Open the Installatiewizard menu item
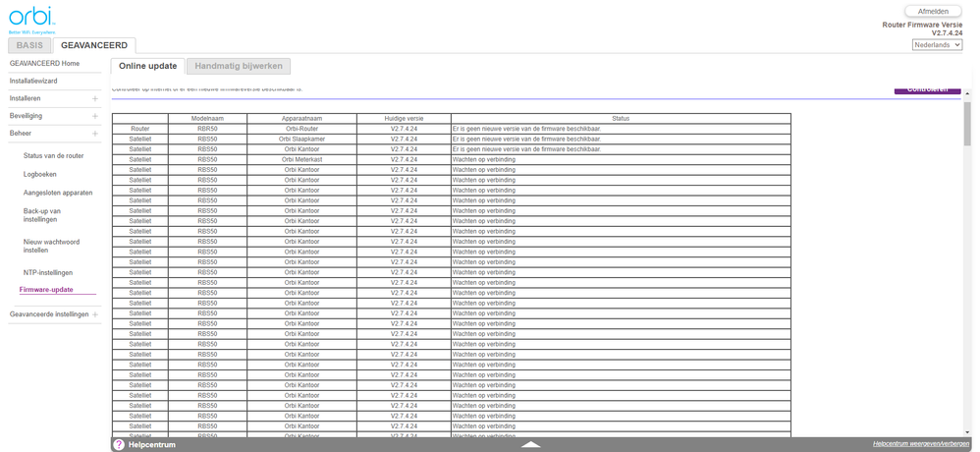 click(x=33, y=82)
